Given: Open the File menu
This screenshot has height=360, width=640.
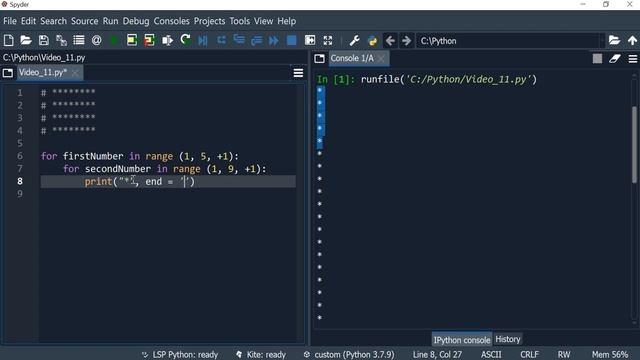Looking at the screenshot, I should 10,21.
